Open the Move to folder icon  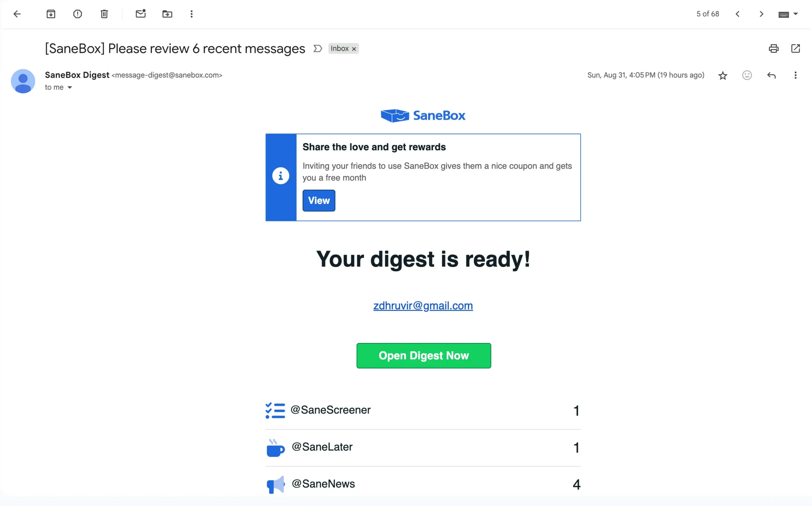(167, 14)
